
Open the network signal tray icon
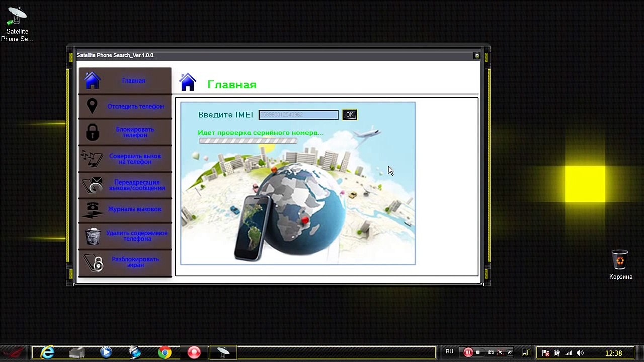coord(569,353)
